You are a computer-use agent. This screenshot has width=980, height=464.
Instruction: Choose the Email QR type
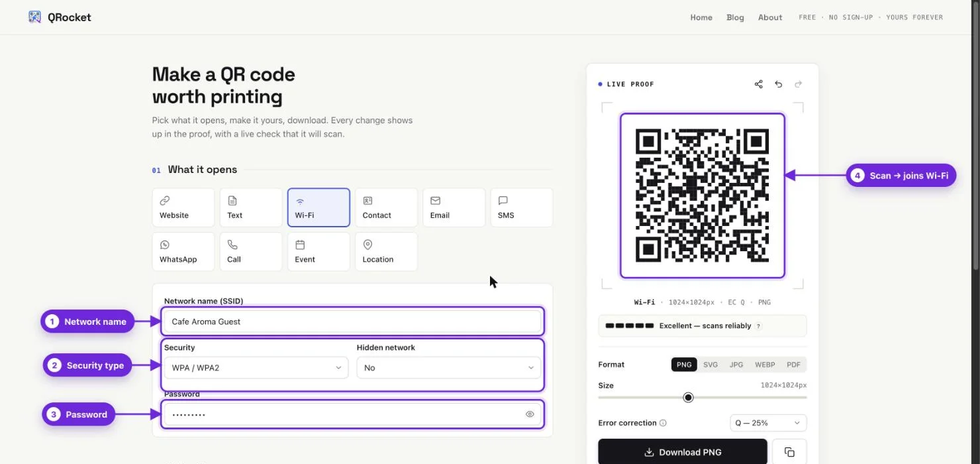(454, 207)
